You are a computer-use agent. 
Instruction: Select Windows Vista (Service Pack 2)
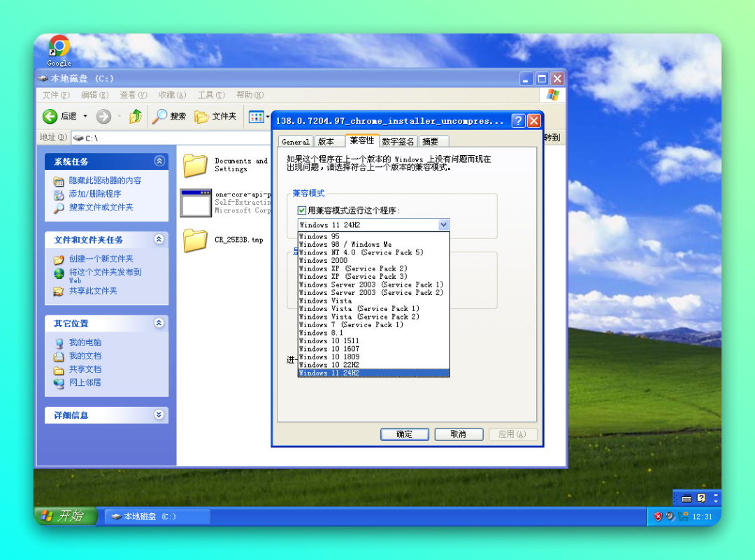tap(373, 316)
